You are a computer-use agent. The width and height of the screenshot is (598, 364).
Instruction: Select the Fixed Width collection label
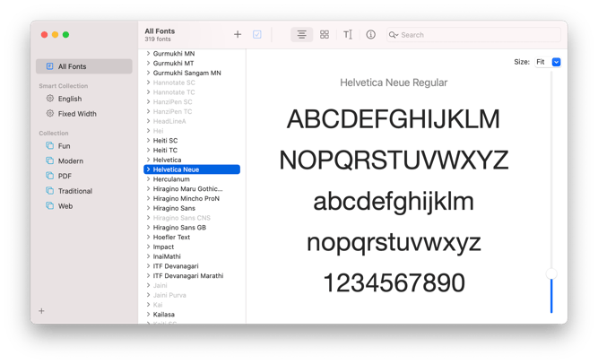click(x=77, y=114)
